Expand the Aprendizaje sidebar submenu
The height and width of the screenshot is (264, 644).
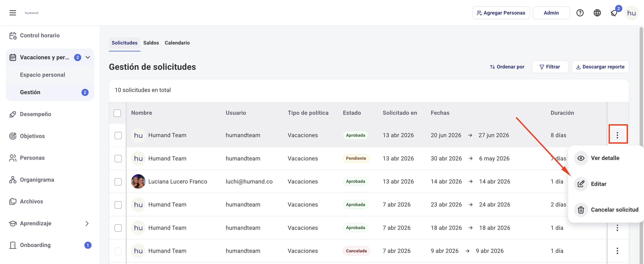click(x=87, y=223)
